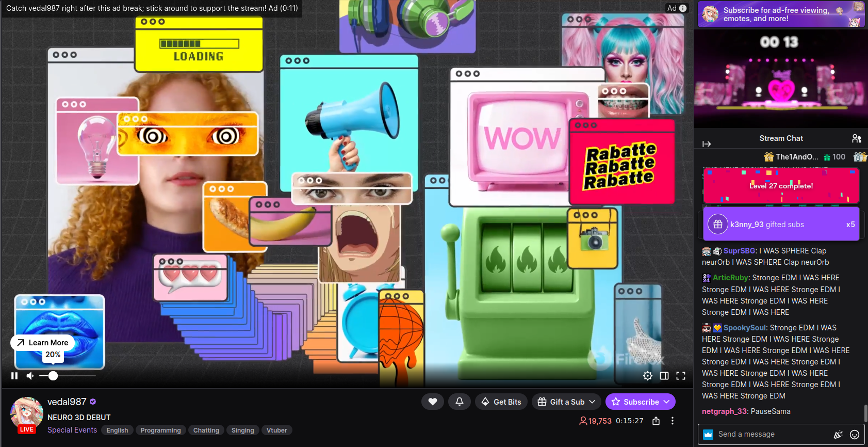Screen dimensions: 868x447
Task: Open chat community users list
Action: pyautogui.click(x=857, y=138)
